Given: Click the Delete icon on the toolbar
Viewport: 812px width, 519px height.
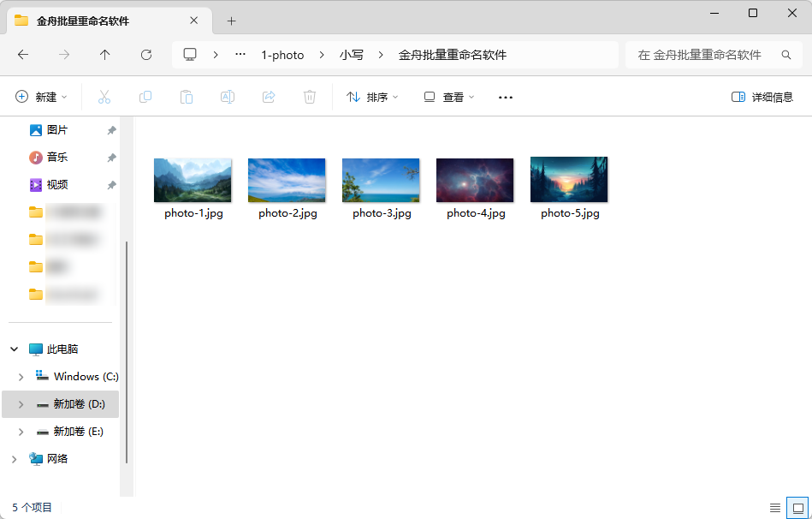Looking at the screenshot, I should 309,97.
